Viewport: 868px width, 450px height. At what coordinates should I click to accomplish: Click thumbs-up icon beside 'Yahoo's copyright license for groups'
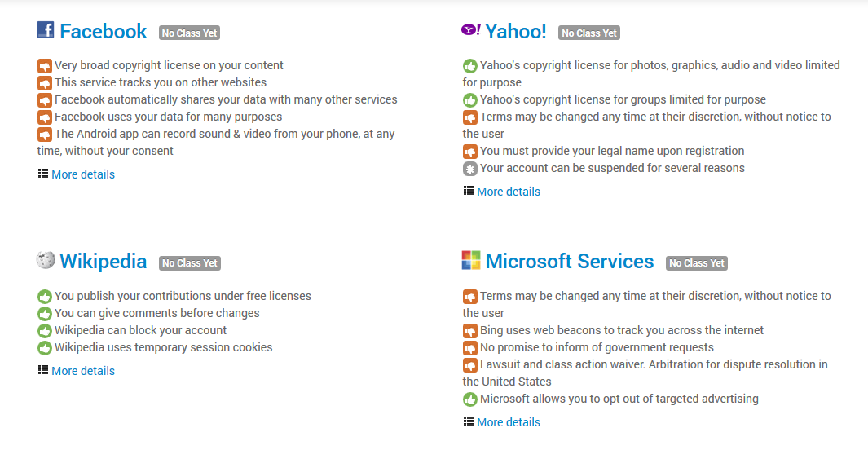coord(470,100)
